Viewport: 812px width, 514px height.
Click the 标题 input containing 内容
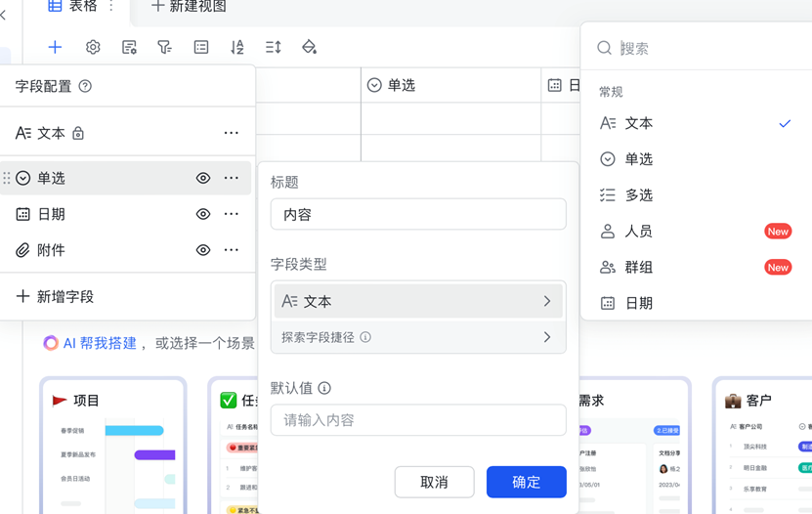418,214
